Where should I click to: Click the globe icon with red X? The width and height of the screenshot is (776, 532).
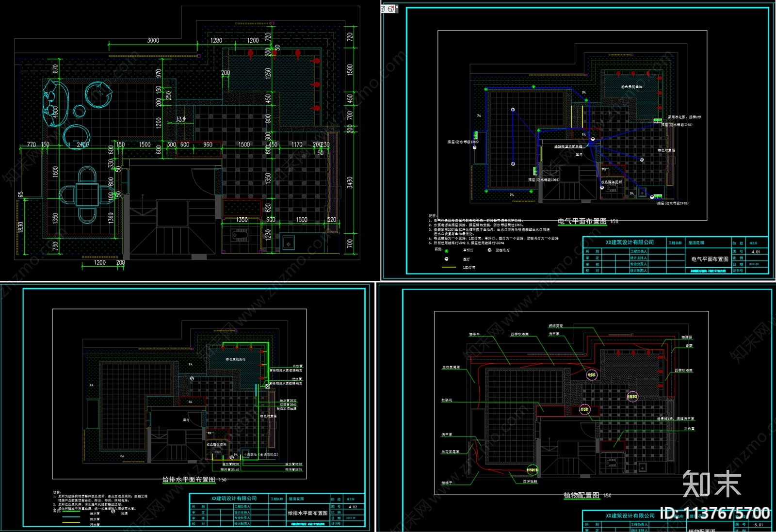point(391,8)
